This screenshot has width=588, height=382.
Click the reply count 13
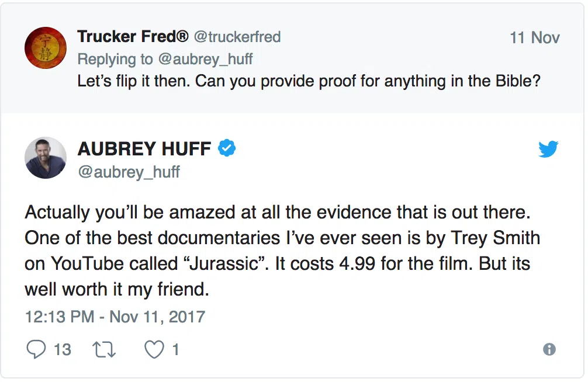(x=62, y=349)
